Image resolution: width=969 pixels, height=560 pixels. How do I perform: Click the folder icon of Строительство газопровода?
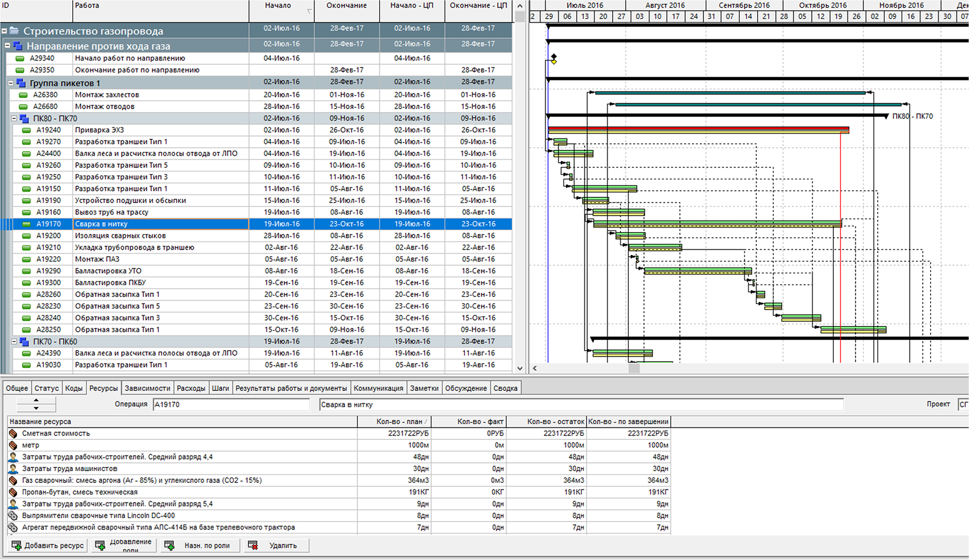pos(14,31)
